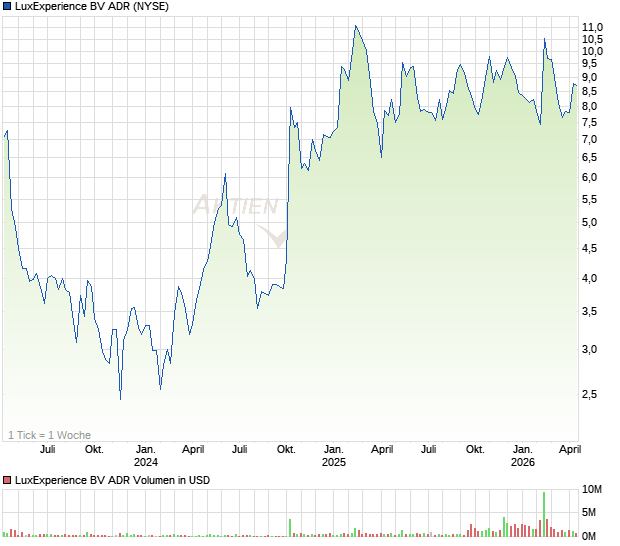Click the 3,0 price axis label

pyautogui.click(x=590, y=349)
